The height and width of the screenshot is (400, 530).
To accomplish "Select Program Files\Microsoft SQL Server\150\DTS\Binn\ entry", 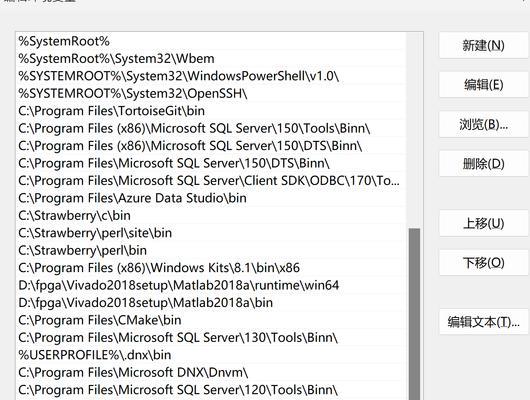I will pyautogui.click(x=211, y=163).
